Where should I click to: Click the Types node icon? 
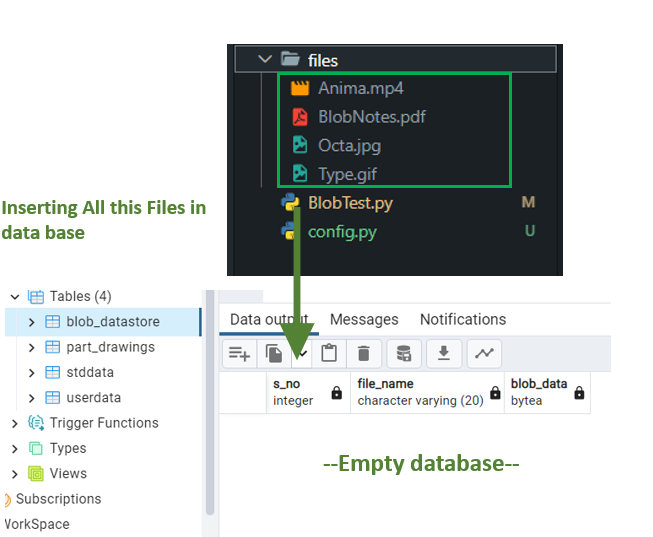click(x=36, y=449)
